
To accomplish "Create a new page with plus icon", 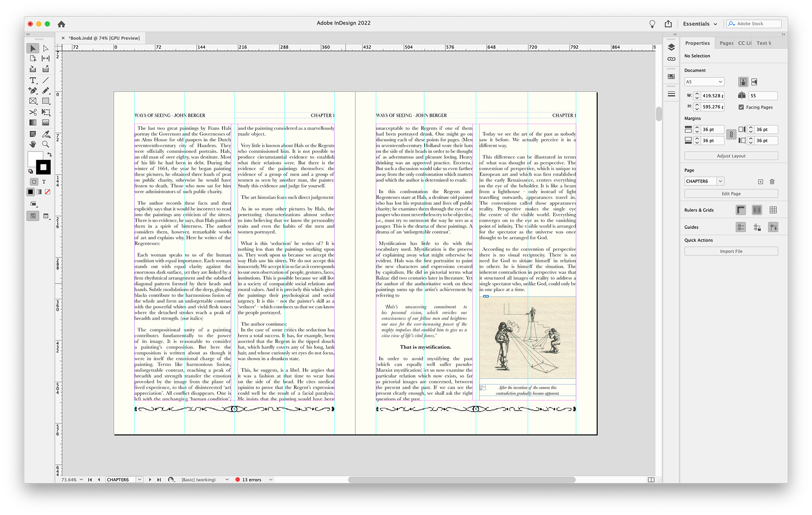I will click(x=760, y=182).
